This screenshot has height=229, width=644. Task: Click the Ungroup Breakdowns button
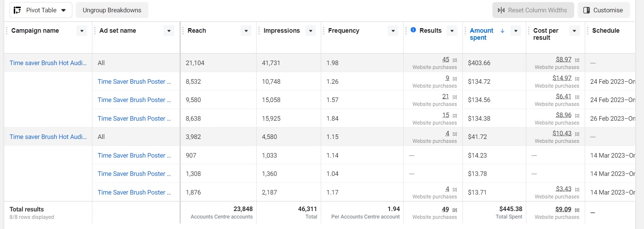(x=112, y=10)
